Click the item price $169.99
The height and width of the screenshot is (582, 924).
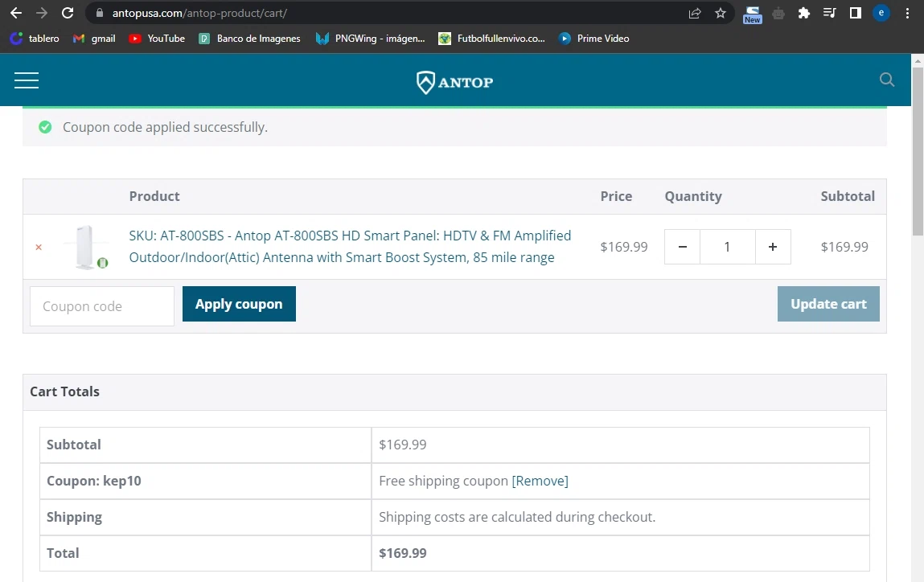coord(623,247)
